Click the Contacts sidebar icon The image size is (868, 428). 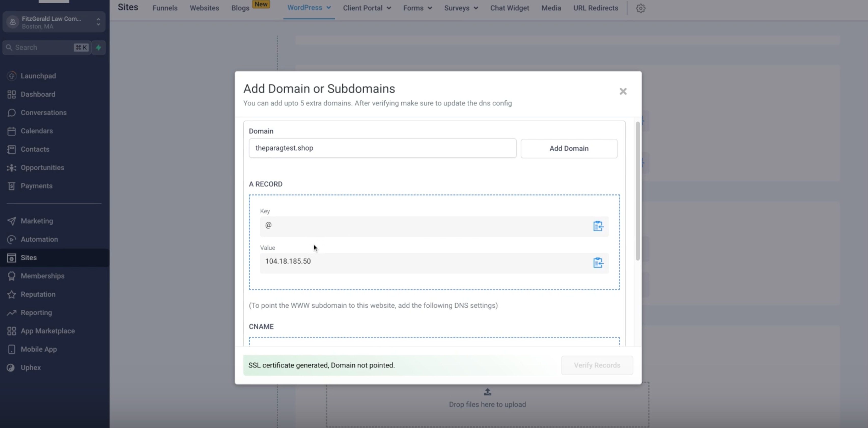[x=11, y=149]
